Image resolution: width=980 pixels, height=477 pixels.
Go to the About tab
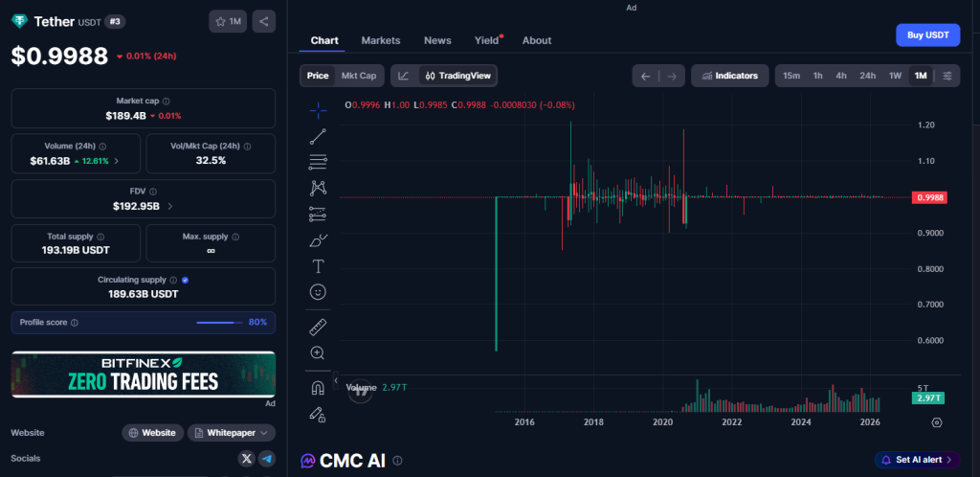pyautogui.click(x=537, y=40)
